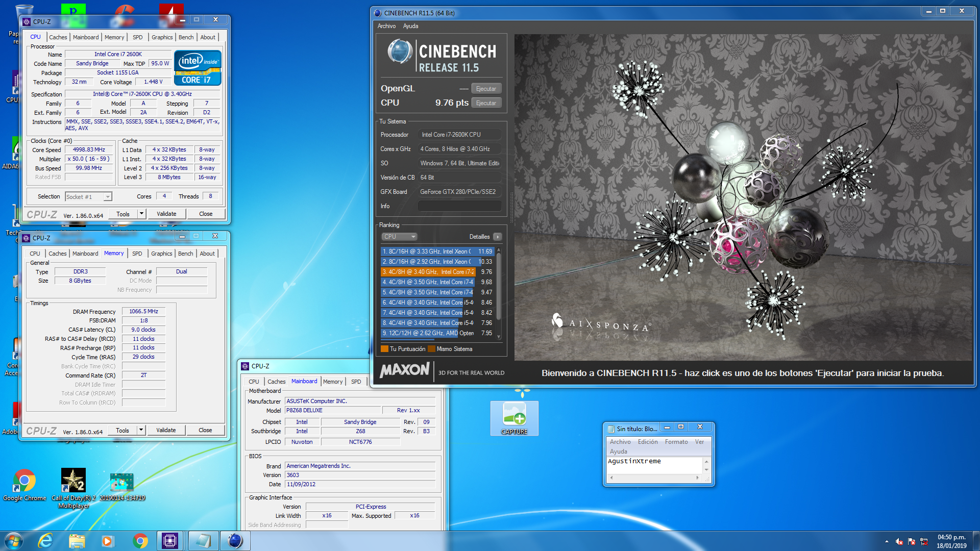Image resolution: width=980 pixels, height=551 pixels.
Task: Launch Internet Explorer from the taskbar
Action: pos(46,541)
